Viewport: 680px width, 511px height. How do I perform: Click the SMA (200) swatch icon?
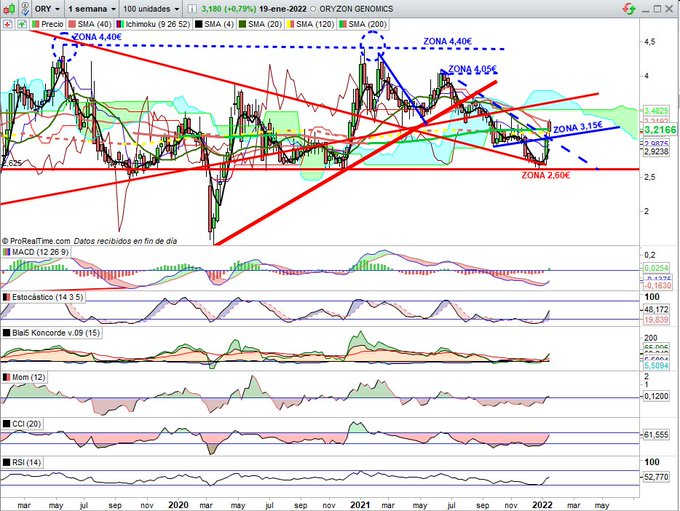tap(344, 24)
